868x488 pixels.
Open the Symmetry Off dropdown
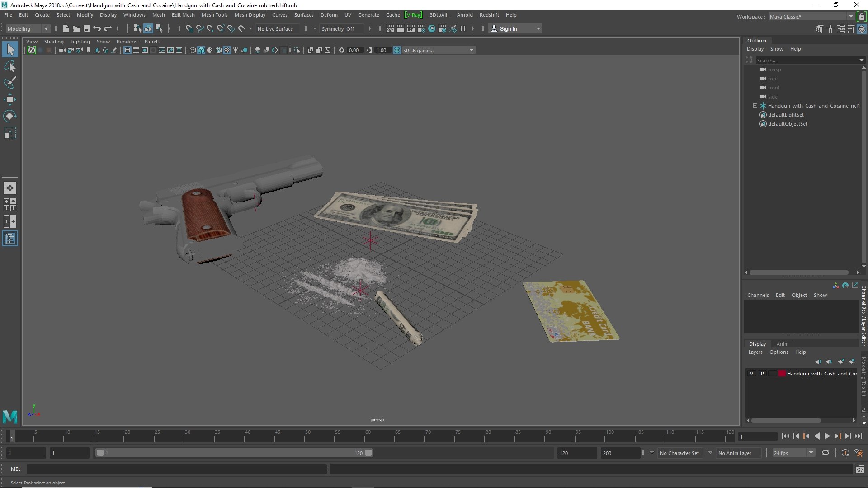(x=342, y=28)
